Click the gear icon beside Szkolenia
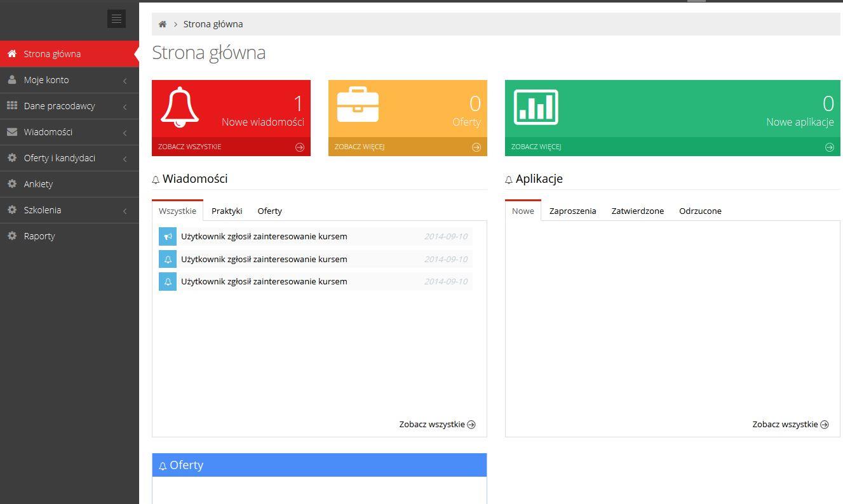843x504 pixels. pyautogui.click(x=11, y=210)
